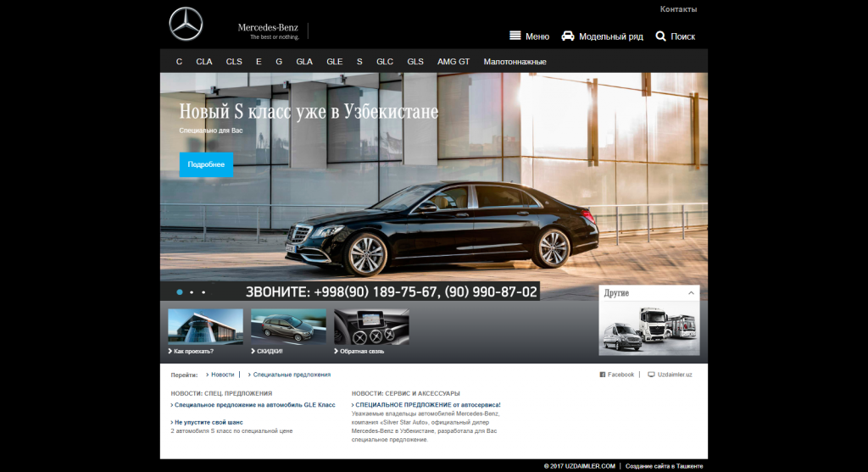This screenshot has height=472, width=868.
Task: Click the © 2017 UZDAIMLER.COM text
Action: (x=580, y=466)
